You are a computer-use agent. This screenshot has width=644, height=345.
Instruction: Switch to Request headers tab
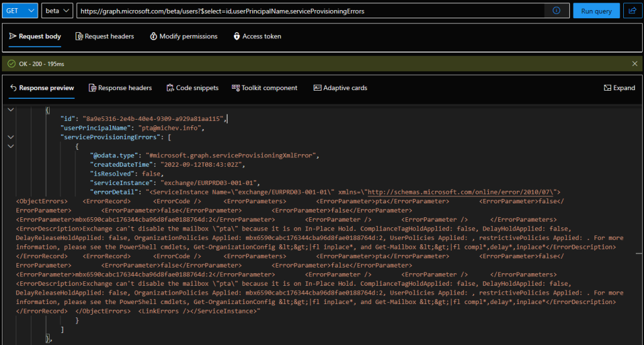(105, 36)
